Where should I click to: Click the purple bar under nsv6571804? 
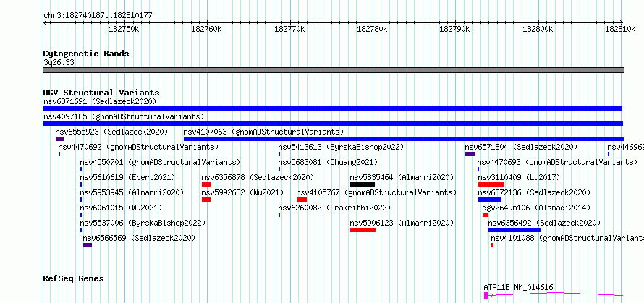tap(470, 154)
